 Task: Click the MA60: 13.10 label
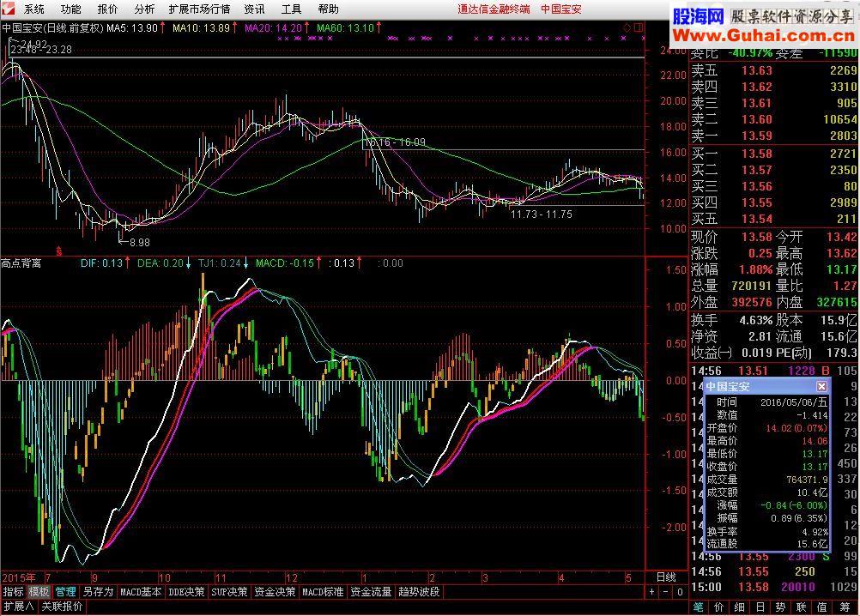coord(346,27)
